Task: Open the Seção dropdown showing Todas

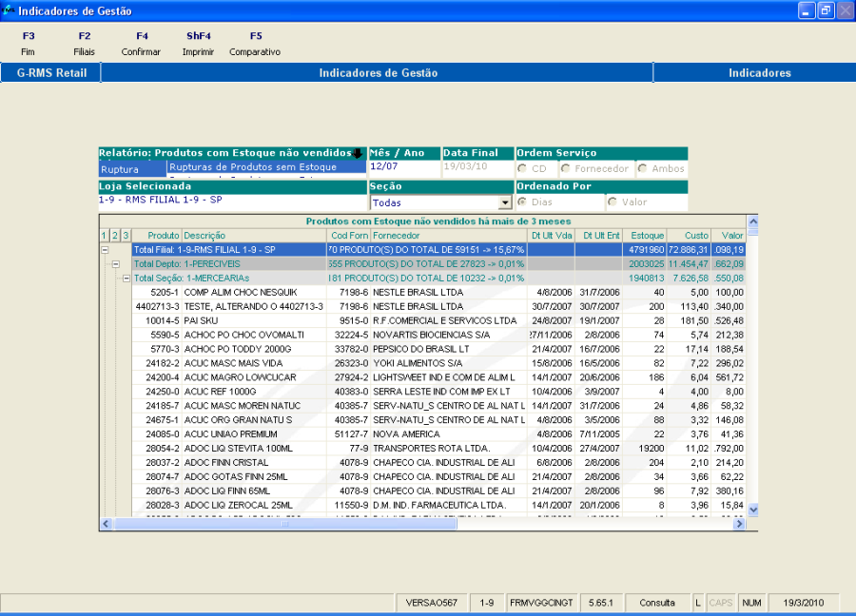Action: [505, 202]
